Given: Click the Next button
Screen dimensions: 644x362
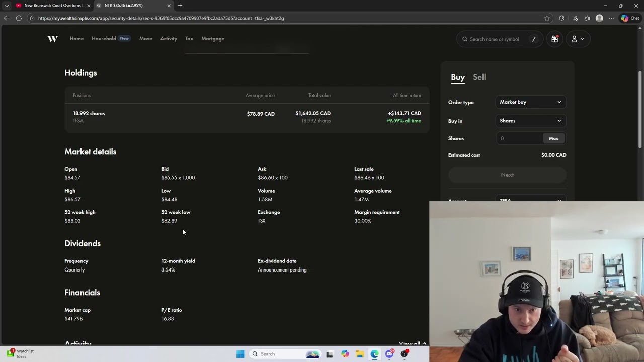Looking at the screenshot, I should click(x=507, y=175).
